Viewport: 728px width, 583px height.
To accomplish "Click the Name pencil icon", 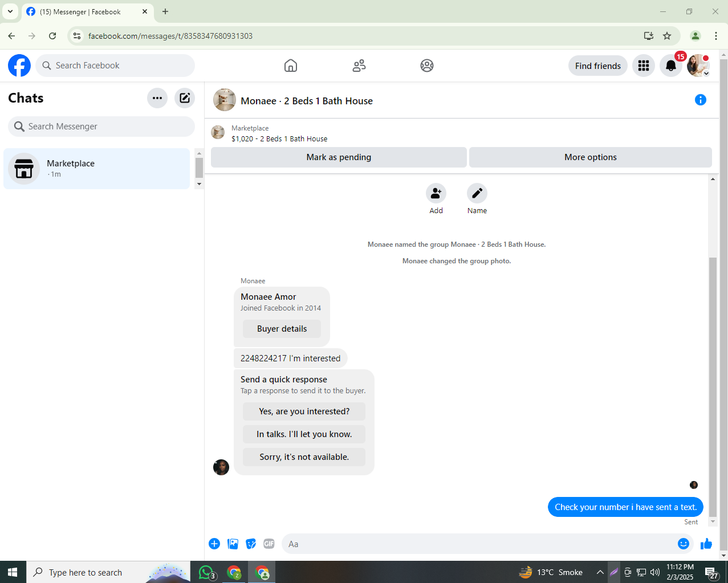I will [x=477, y=193].
